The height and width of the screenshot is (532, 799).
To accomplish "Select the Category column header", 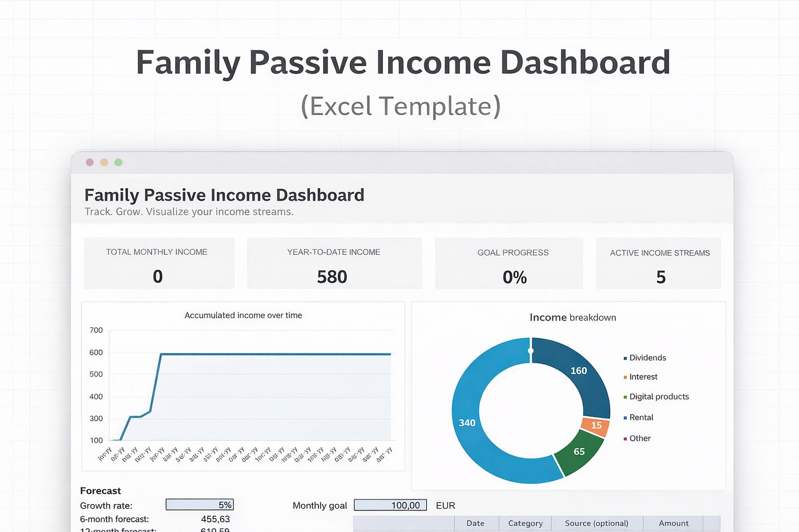I will [525, 523].
